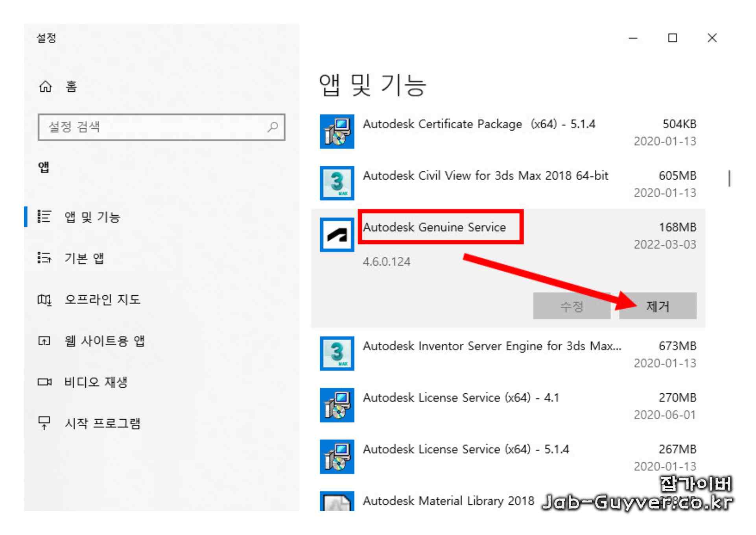Click License Service 4.1 installer icon

click(337, 405)
